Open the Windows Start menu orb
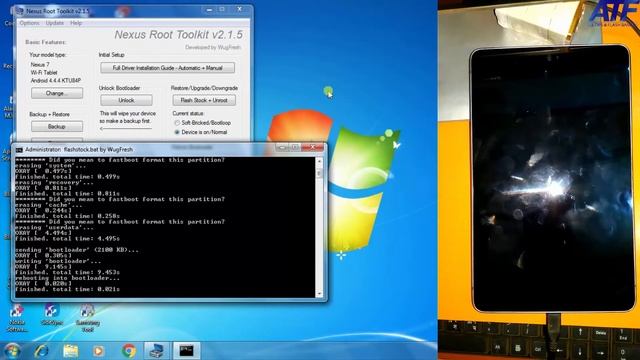This screenshot has height=360, width=640. [12, 351]
